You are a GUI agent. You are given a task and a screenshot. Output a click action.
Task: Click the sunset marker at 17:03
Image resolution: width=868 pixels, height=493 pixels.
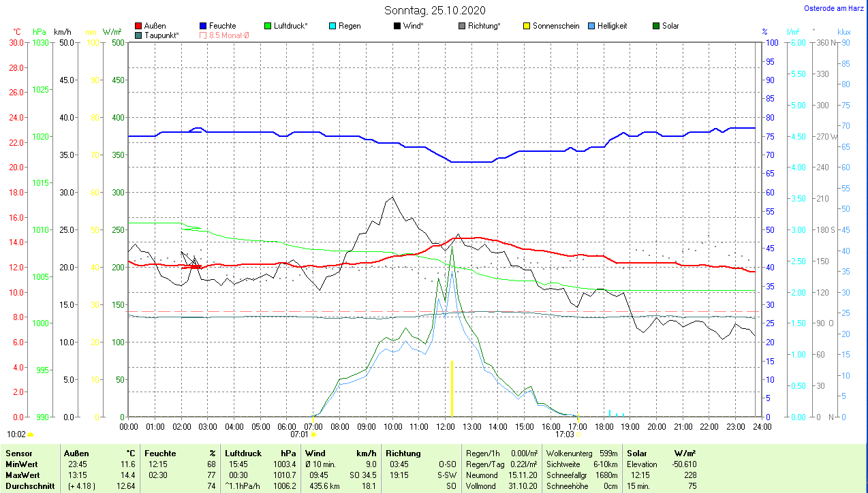[x=578, y=434]
